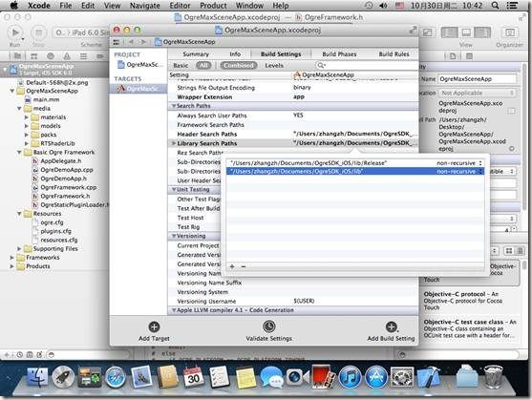
Task: Open the Organizer window icon
Action: (509, 32)
